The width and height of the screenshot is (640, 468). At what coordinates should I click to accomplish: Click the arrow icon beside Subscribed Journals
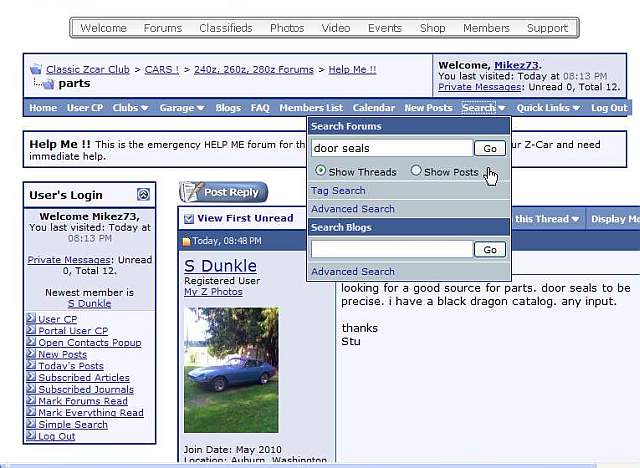(31, 389)
